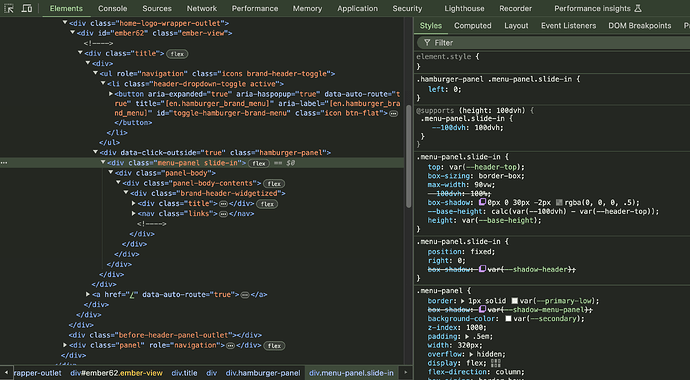
Task: Select the div.menu-panel.slide-in breadcrumb
Action: point(351,373)
